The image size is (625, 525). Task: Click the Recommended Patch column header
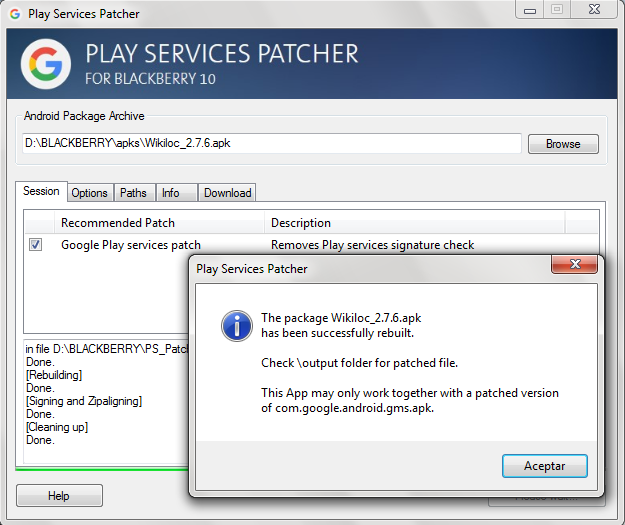(159, 222)
